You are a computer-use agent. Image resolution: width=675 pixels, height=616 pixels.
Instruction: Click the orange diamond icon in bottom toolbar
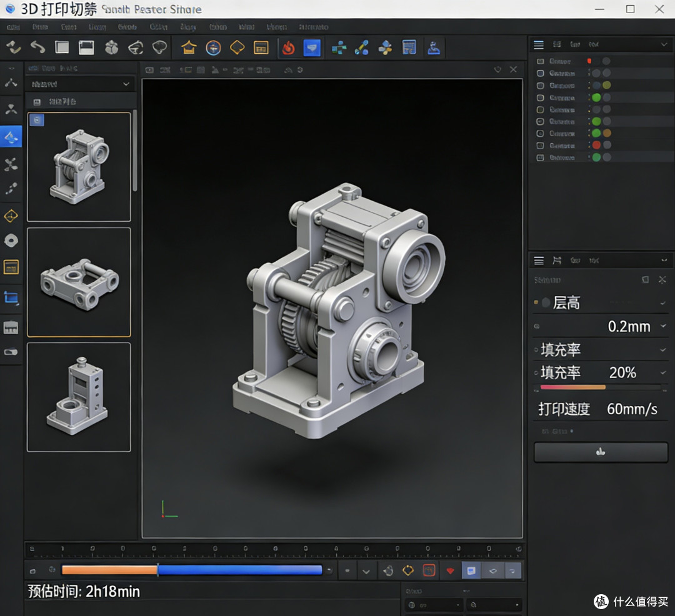coord(407,571)
